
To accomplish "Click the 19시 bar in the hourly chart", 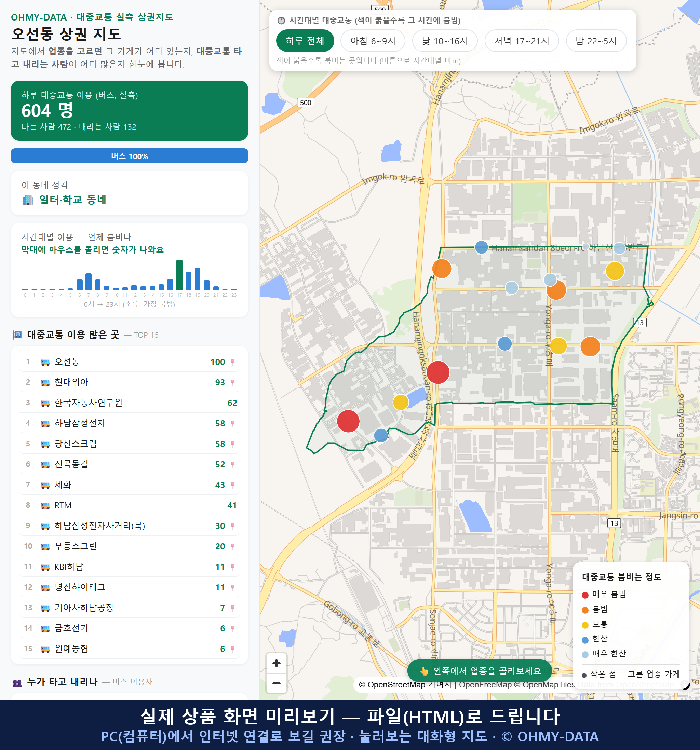I will tap(197, 279).
